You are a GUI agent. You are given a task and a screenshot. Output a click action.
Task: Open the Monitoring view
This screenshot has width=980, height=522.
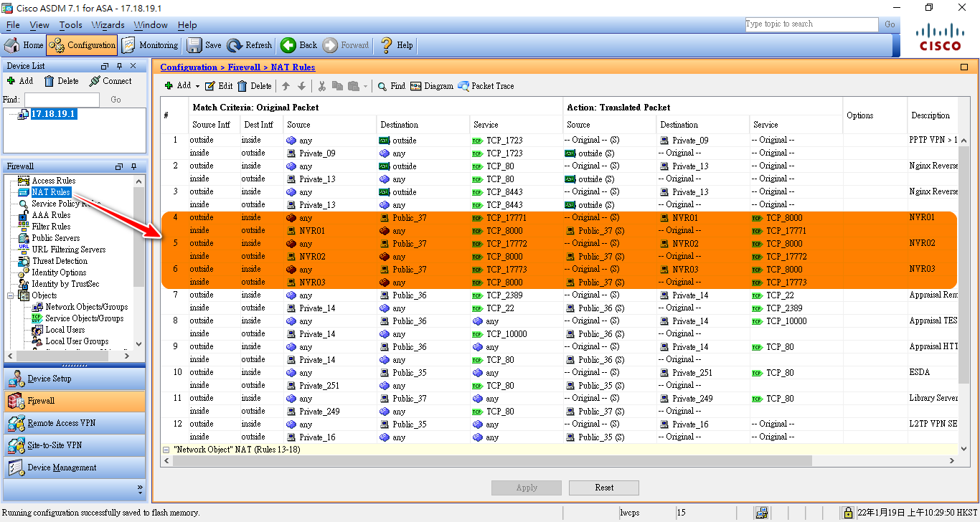click(150, 45)
